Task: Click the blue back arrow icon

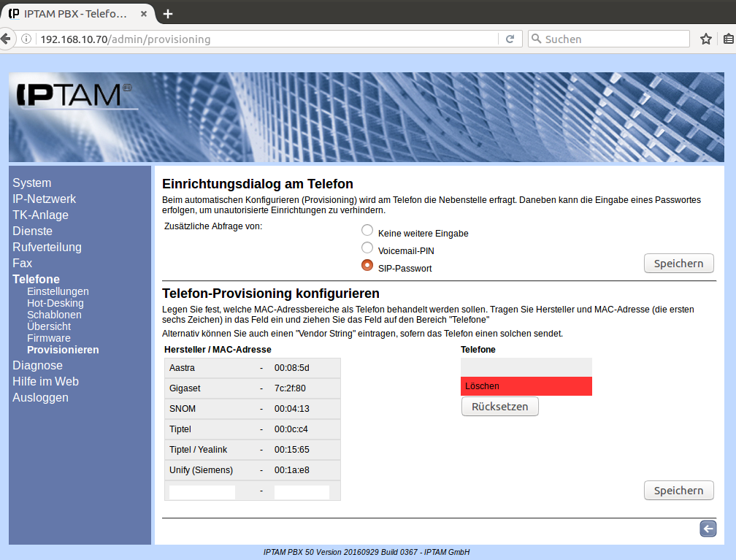Action: click(708, 529)
